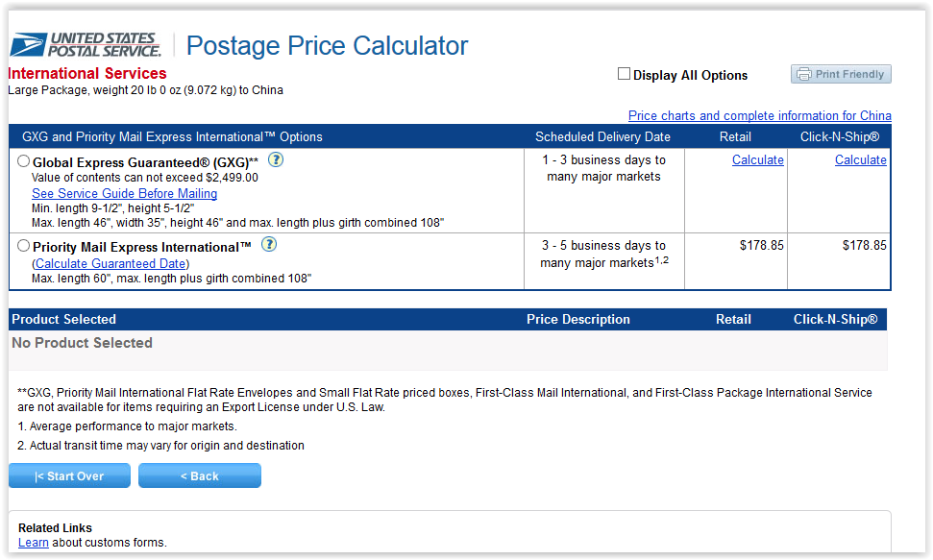Click the Print Friendly button

pyautogui.click(x=841, y=75)
